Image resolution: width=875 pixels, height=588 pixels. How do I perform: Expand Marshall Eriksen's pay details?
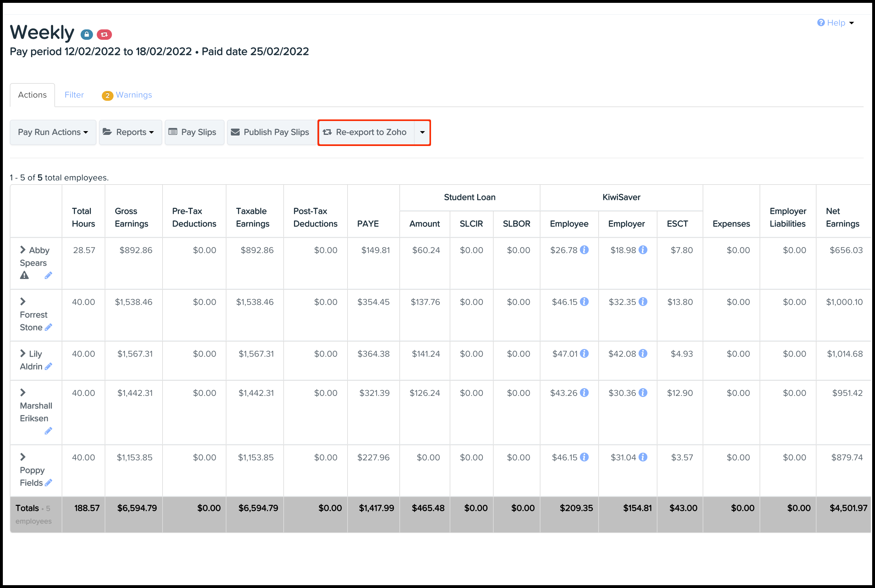point(23,392)
